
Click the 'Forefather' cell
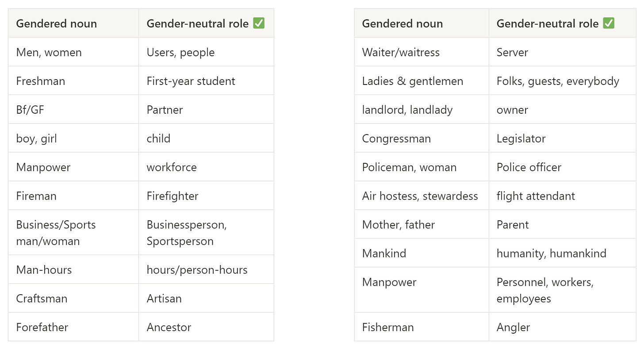[x=73, y=327]
